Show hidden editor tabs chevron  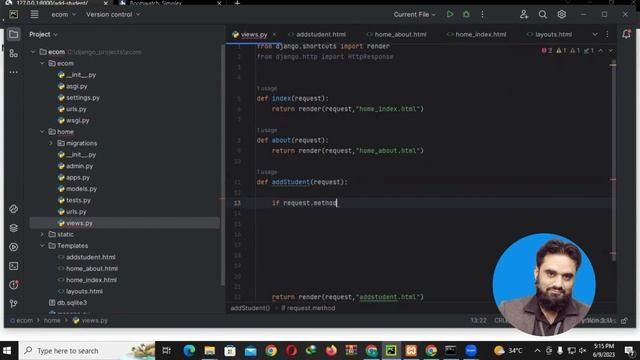595,34
